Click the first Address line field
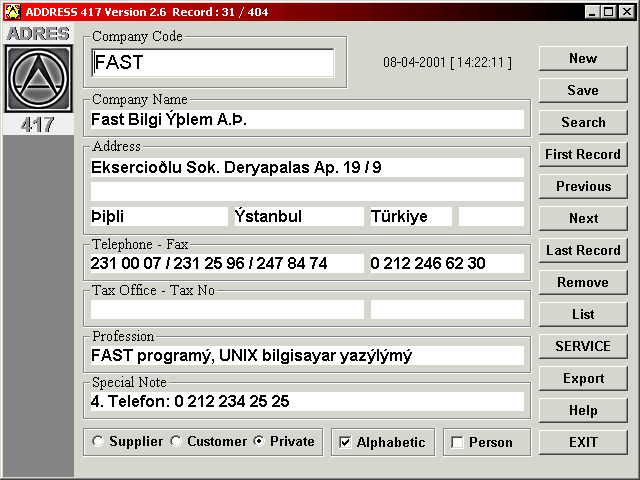Screen dimensions: 640x480 click(x=307, y=167)
